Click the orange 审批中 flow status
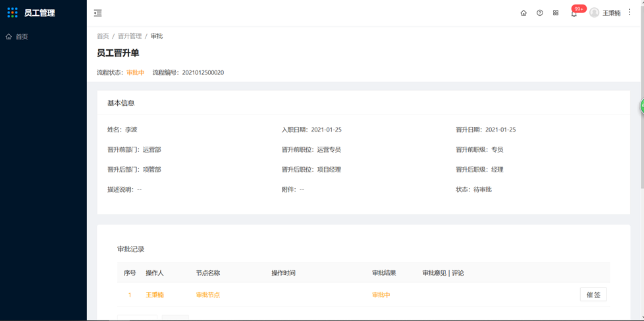 coord(135,72)
